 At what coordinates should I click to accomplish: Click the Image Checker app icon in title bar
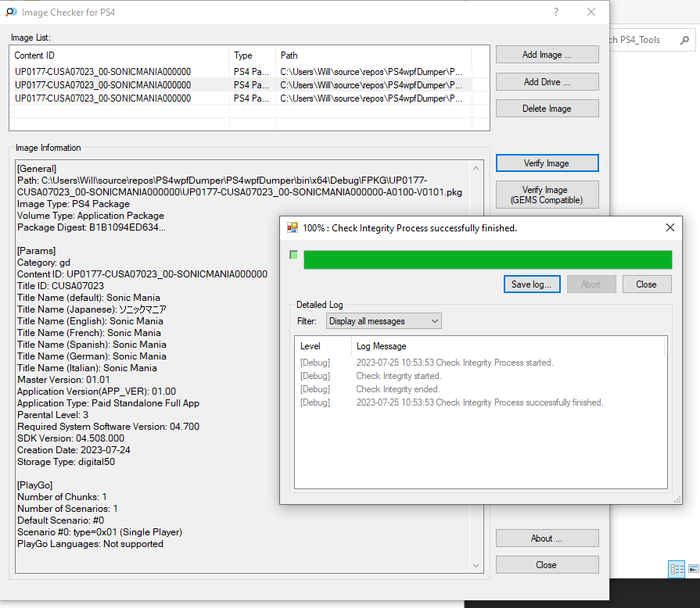(x=11, y=12)
